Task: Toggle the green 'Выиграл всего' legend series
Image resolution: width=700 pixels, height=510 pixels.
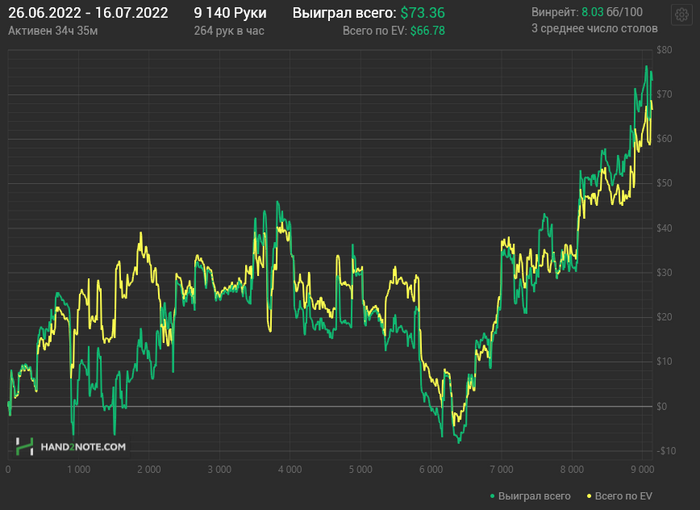Action: 530,496
